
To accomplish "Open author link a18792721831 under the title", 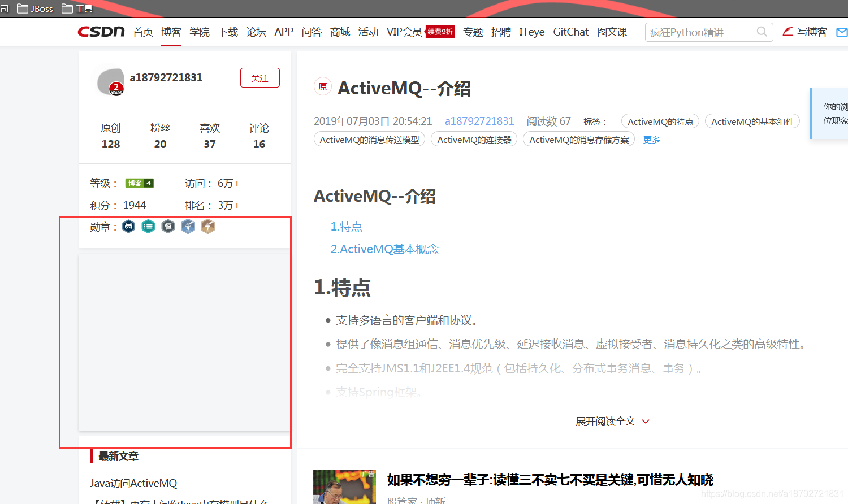I will pyautogui.click(x=479, y=121).
